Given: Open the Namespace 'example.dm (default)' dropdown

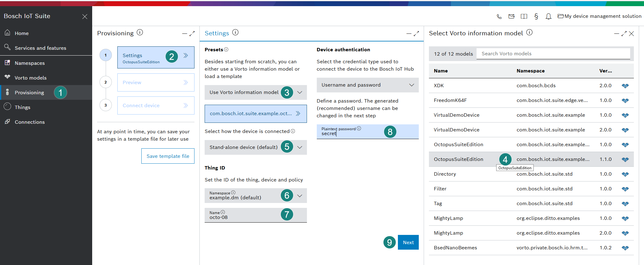Looking at the screenshot, I should [x=256, y=196].
